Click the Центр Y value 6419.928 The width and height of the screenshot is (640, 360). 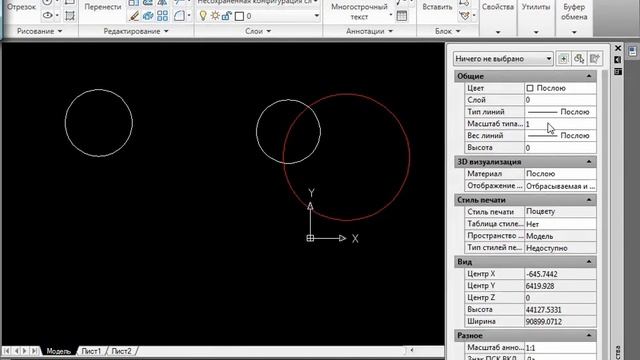point(560,286)
